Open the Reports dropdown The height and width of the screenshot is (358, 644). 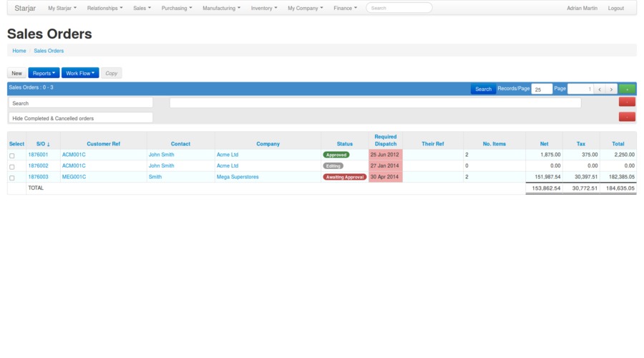(44, 73)
